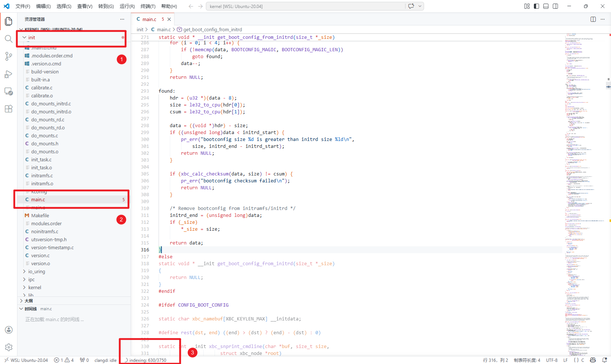The height and width of the screenshot is (364, 611).
Task: Open the 查看(V) menu
Action: 85,6
